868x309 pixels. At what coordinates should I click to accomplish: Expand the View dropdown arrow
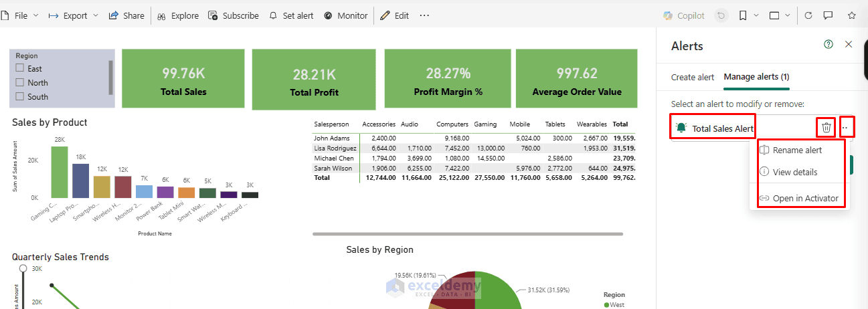click(788, 15)
